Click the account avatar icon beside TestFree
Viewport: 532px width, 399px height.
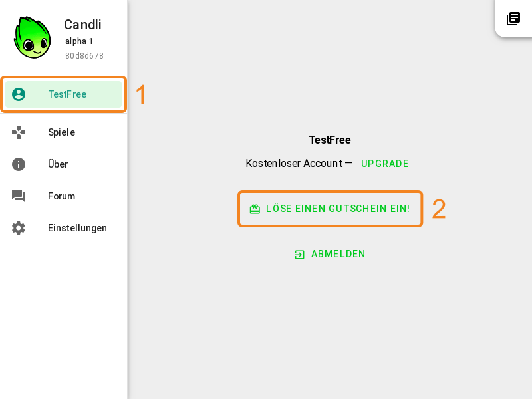(x=19, y=94)
